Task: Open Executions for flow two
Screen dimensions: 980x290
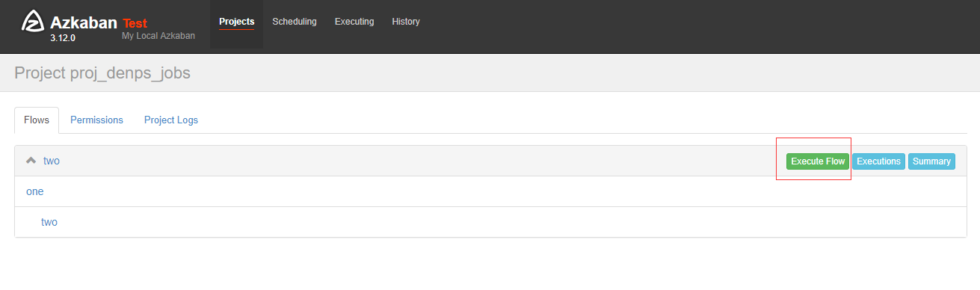Action: point(878,161)
